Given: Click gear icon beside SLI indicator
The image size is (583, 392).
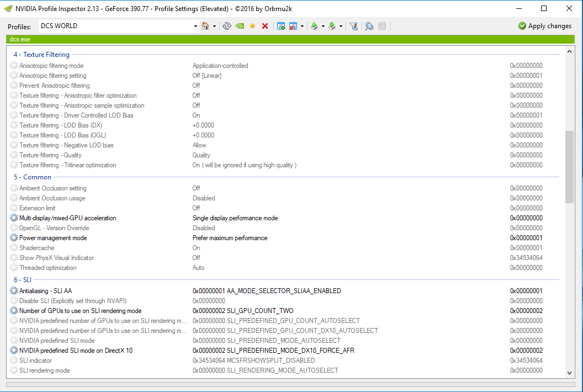Looking at the screenshot, I should click(14, 361).
